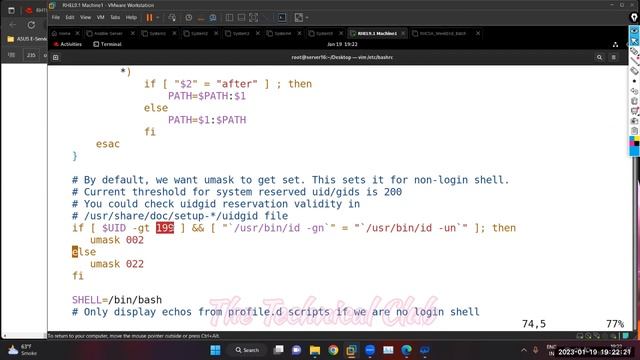Click the lightbulb icon at top right
The width and height of the screenshot is (640, 360).
[634, 17]
